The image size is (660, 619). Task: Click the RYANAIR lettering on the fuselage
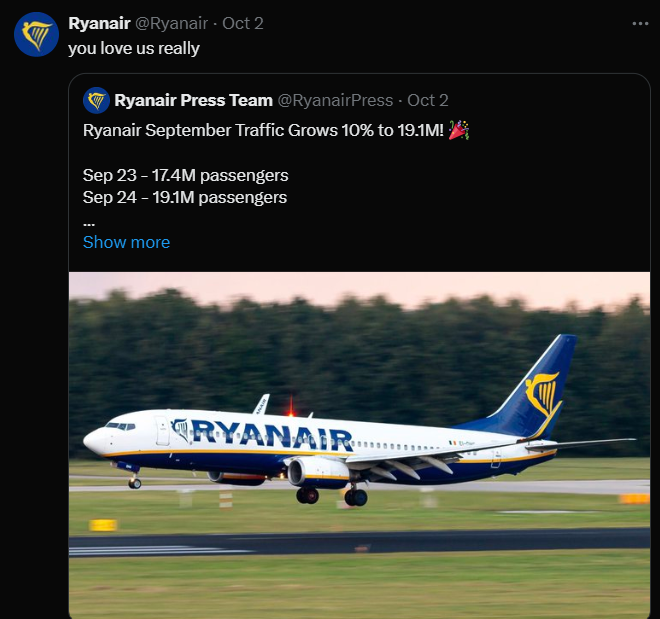[272, 435]
